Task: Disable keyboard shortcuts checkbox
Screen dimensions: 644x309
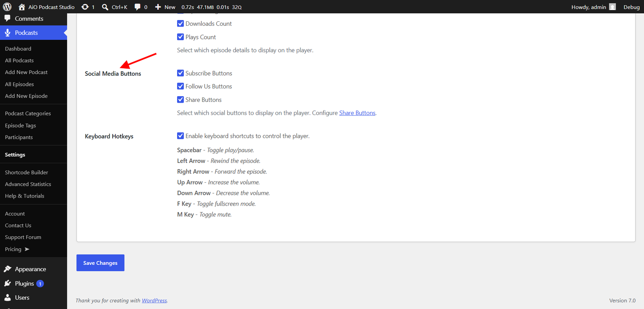Action: 180,136
